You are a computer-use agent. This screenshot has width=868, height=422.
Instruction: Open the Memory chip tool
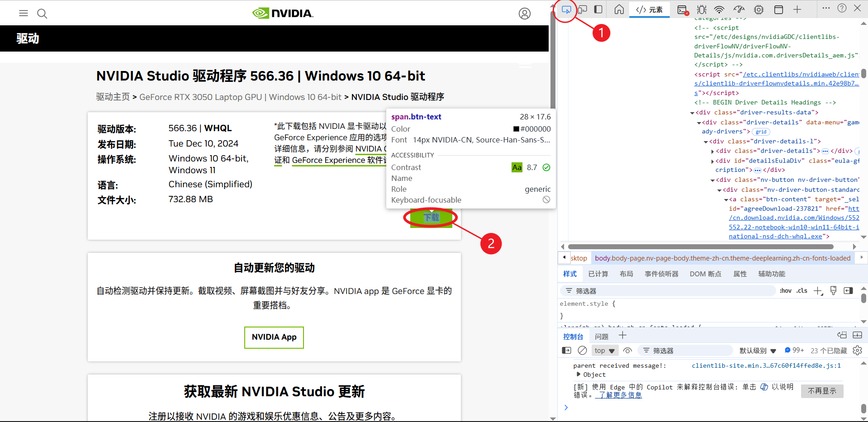point(759,9)
